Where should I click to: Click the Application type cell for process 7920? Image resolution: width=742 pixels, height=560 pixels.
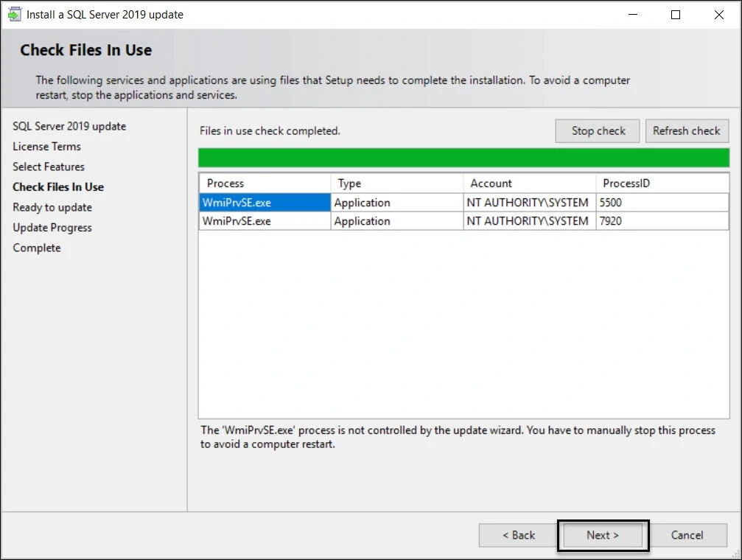tap(396, 221)
